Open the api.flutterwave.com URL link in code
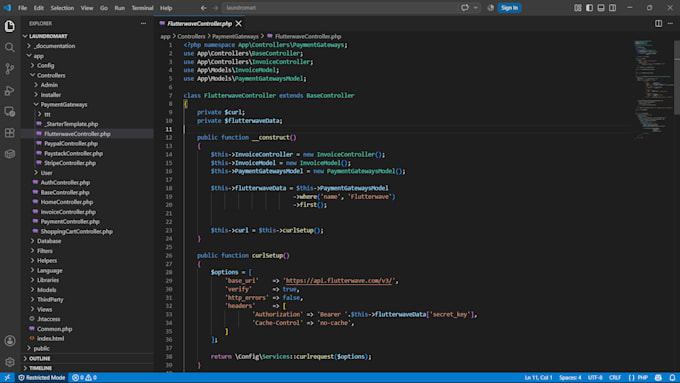 pos(340,281)
